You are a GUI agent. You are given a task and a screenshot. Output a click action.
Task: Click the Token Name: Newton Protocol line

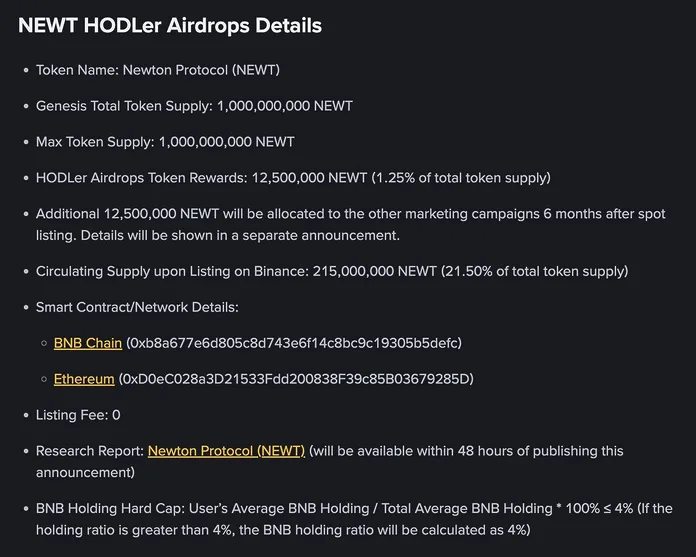158,70
